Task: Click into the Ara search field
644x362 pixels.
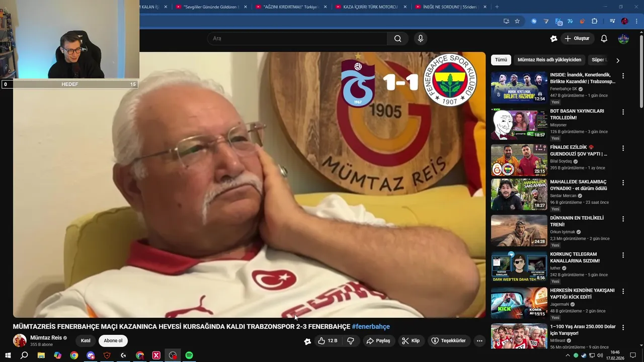Action: [x=297, y=39]
